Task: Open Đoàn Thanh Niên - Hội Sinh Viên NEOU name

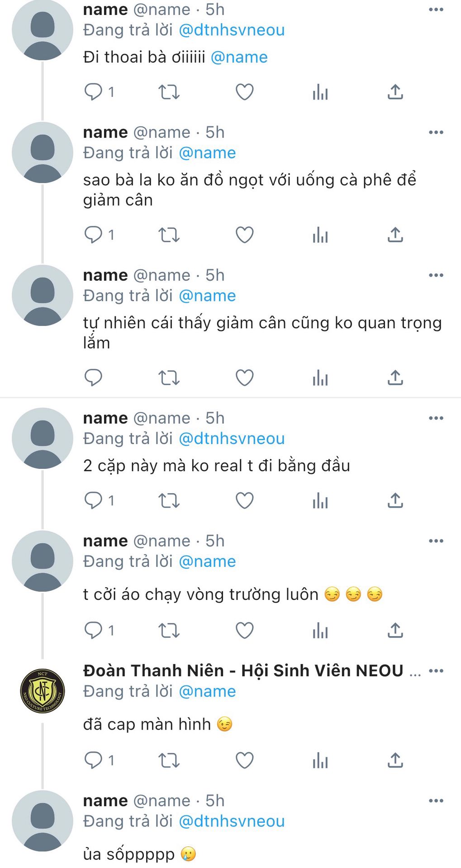Action: [243, 671]
